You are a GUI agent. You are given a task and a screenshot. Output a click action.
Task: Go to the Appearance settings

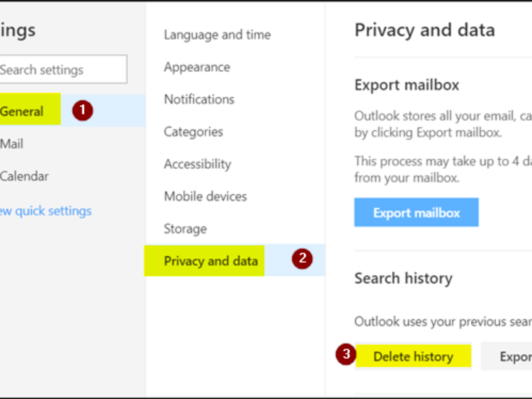point(197,67)
